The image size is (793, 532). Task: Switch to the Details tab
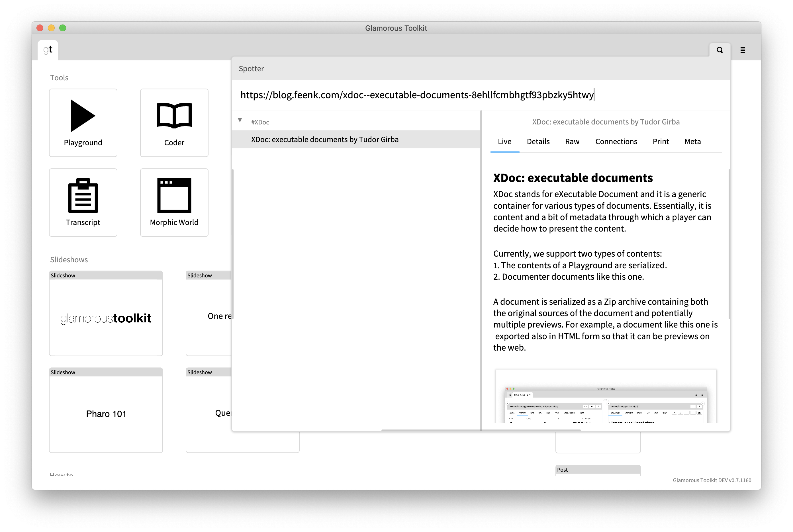(538, 142)
